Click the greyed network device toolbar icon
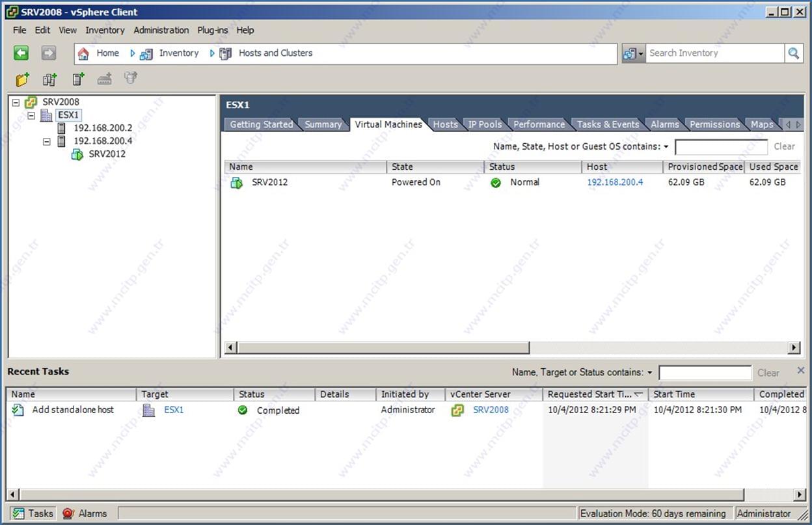812x525 pixels. click(105, 79)
